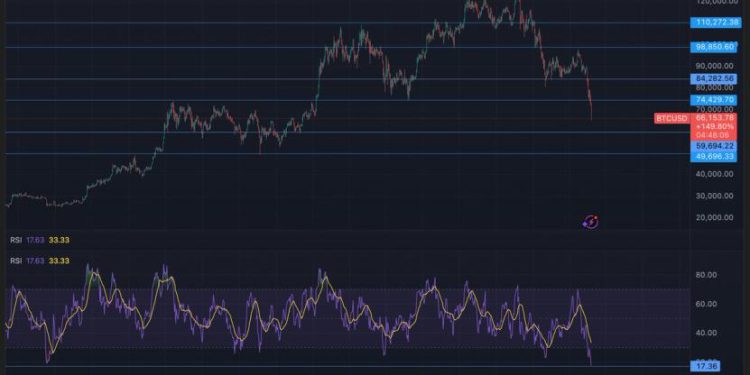The image size is (750, 375).
Task: Click the RSI 80.00 scale value
Action: click(x=705, y=275)
